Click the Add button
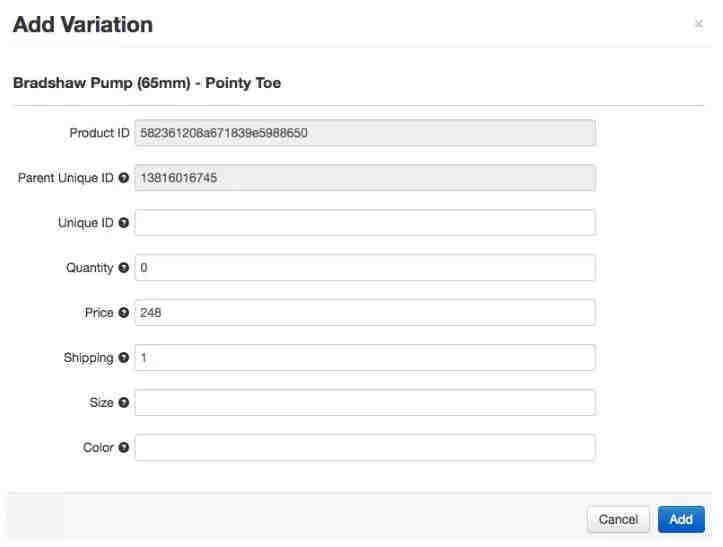The width and height of the screenshot is (723, 547). click(x=681, y=519)
